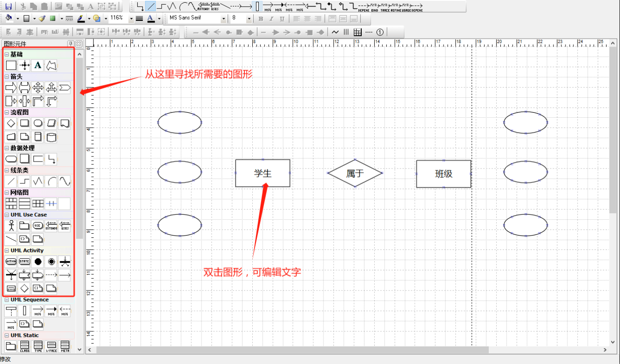
Task: Toggle italic formatting in the text toolbar
Action: click(x=272, y=18)
